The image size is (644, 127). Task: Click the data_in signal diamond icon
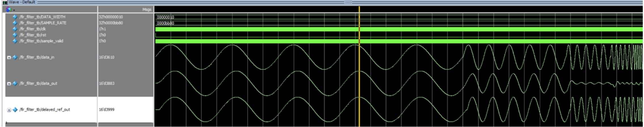pyautogui.click(x=15, y=57)
